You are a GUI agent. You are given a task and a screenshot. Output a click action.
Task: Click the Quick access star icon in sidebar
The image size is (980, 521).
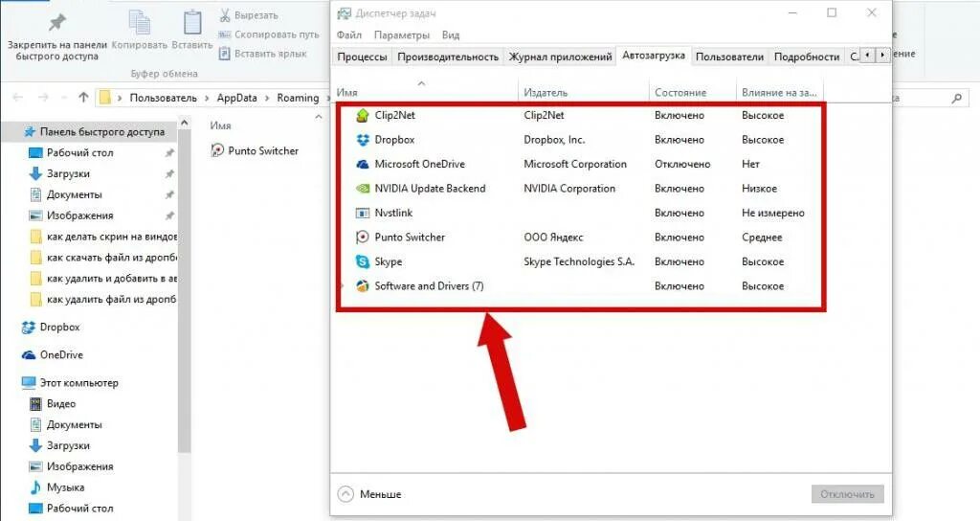[30, 131]
